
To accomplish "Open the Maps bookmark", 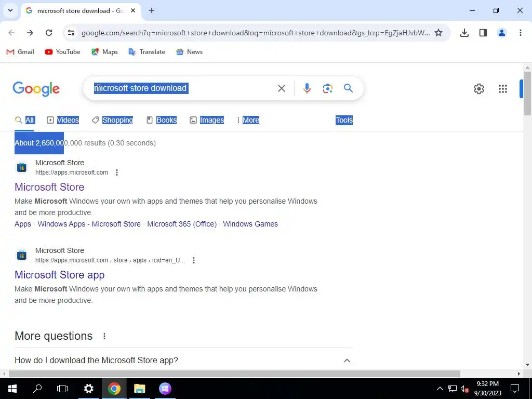I will pos(104,52).
